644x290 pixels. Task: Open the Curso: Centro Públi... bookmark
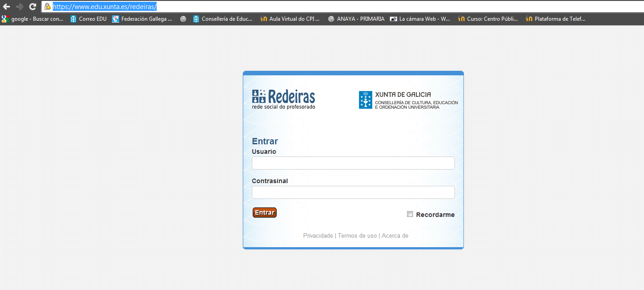pos(488,19)
